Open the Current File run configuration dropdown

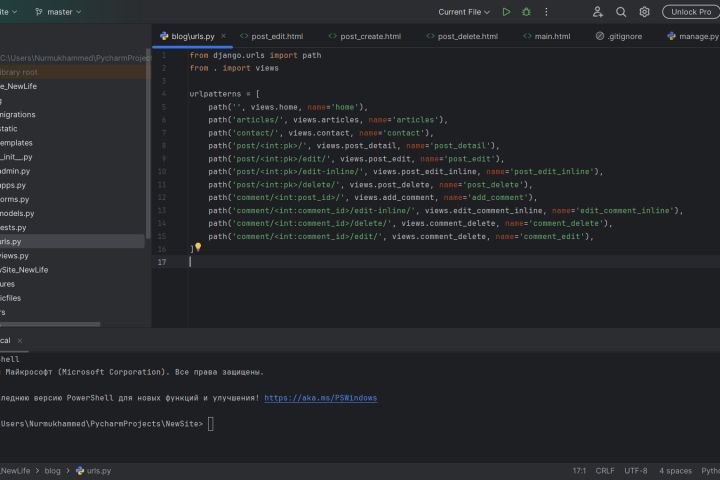pos(465,12)
